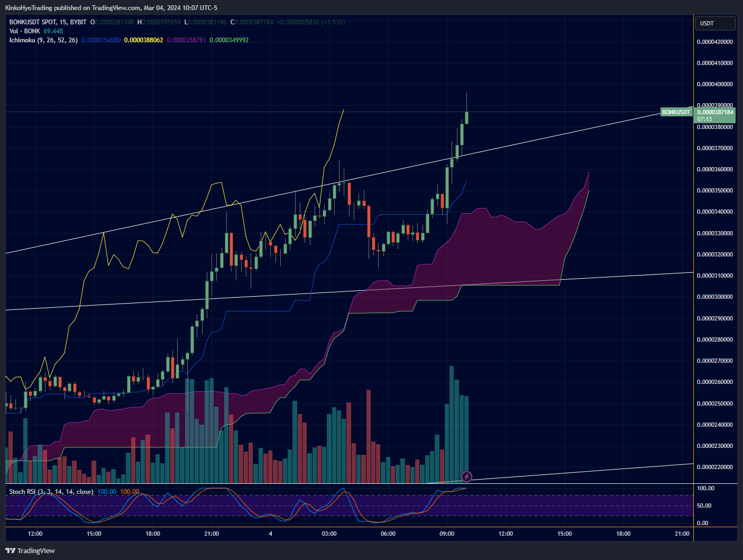This screenshot has width=743, height=560.
Task: Click the 0.0000410000 price axis label
Action: coord(715,63)
